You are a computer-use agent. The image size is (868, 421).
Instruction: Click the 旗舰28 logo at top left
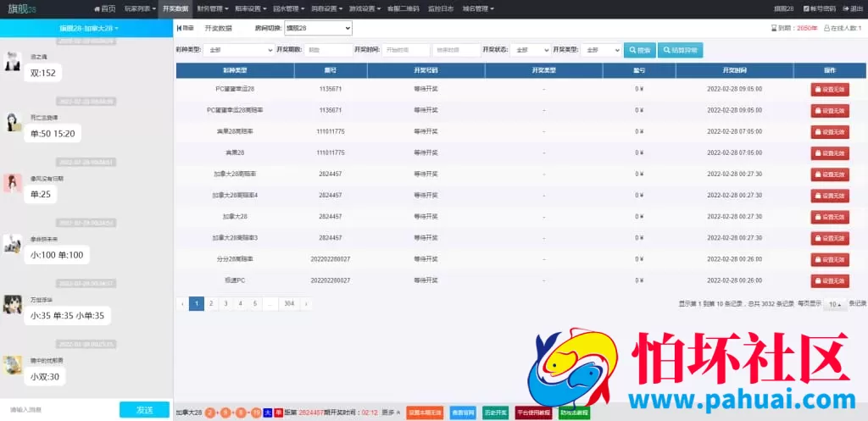click(x=22, y=8)
